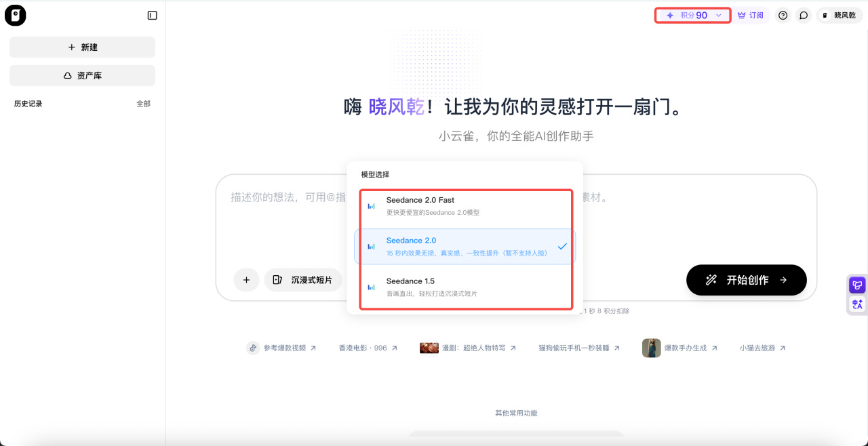Open the 小猫去旅游 suggestion
This screenshot has height=446, width=868.
(763, 348)
